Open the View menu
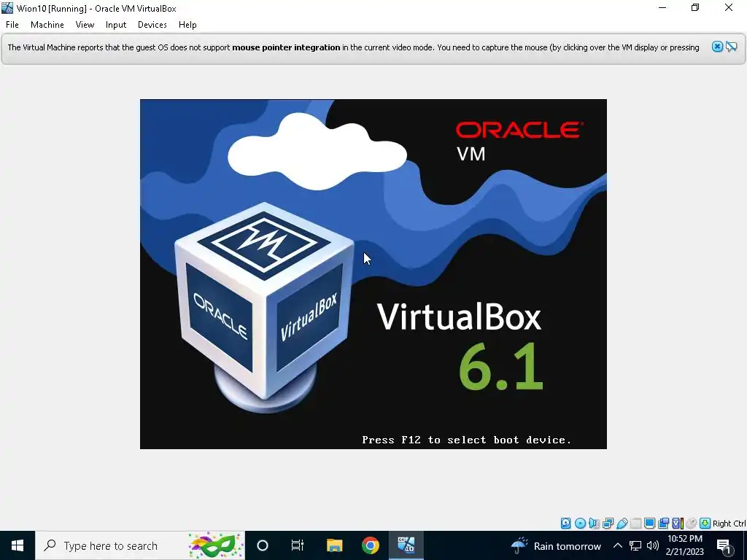The height and width of the screenshot is (560, 747). (x=85, y=25)
